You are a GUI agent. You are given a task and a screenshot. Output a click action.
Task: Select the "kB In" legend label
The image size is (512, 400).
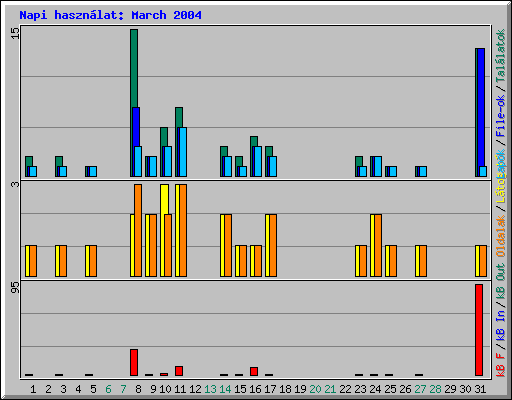pyautogui.click(x=500, y=325)
